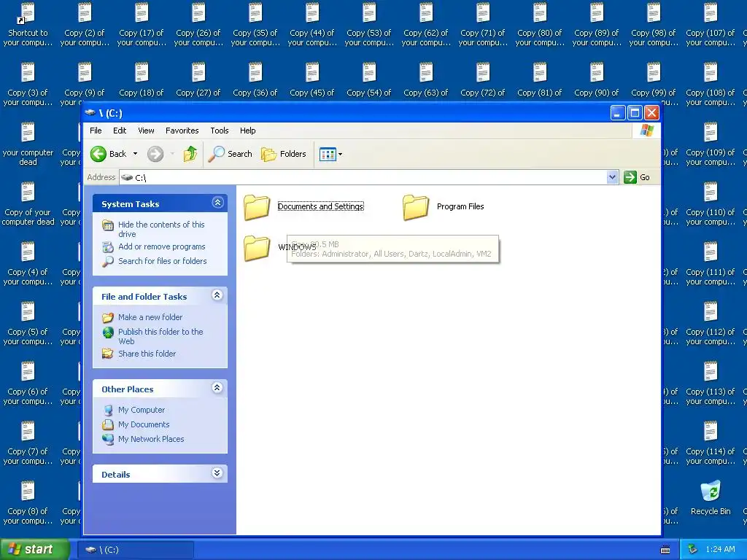The height and width of the screenshot is (560, 747).
Task: Collapse the File and Folder Tasks panel
Action: point(217,295)
